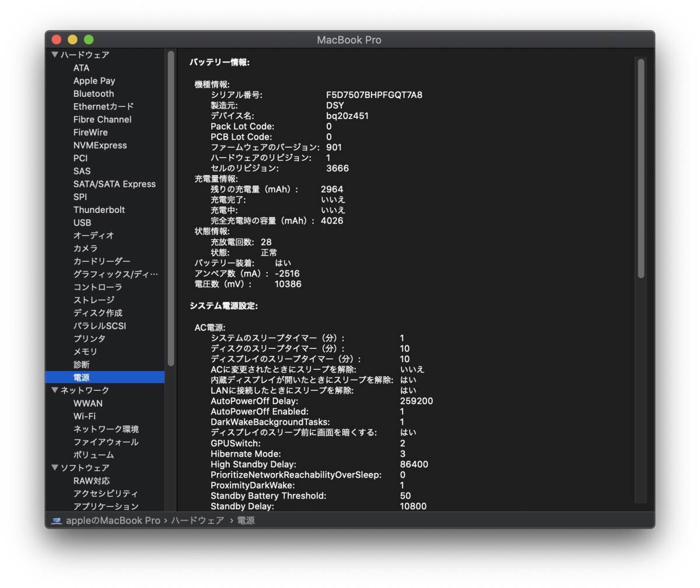Image resolution: width=700 pixels, height=588 pixels.
Task: Select グラフィックス/ディ… sidebar entry
Action: tap(116, 274)
